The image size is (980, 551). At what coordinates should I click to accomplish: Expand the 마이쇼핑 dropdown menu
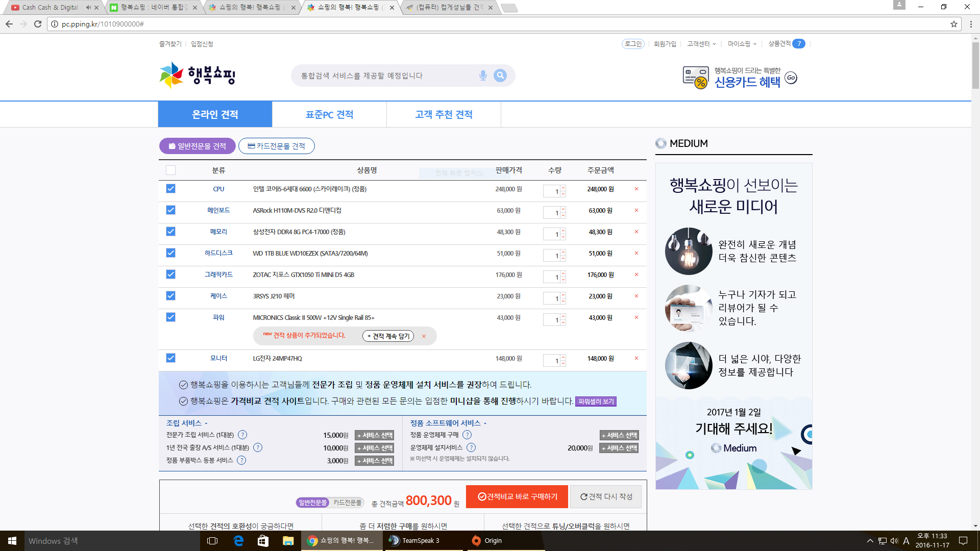[742, 44]
